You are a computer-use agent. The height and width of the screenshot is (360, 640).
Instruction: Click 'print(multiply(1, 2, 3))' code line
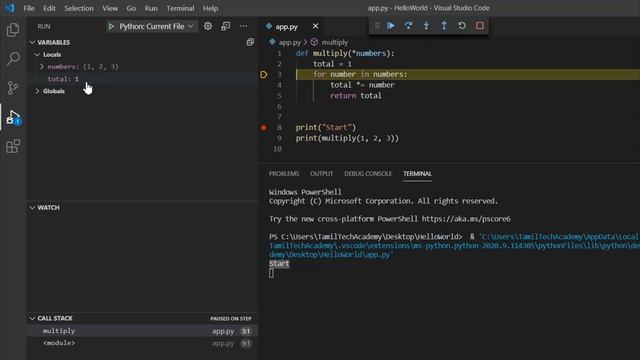pyautogui.click(x=347, y=138)
